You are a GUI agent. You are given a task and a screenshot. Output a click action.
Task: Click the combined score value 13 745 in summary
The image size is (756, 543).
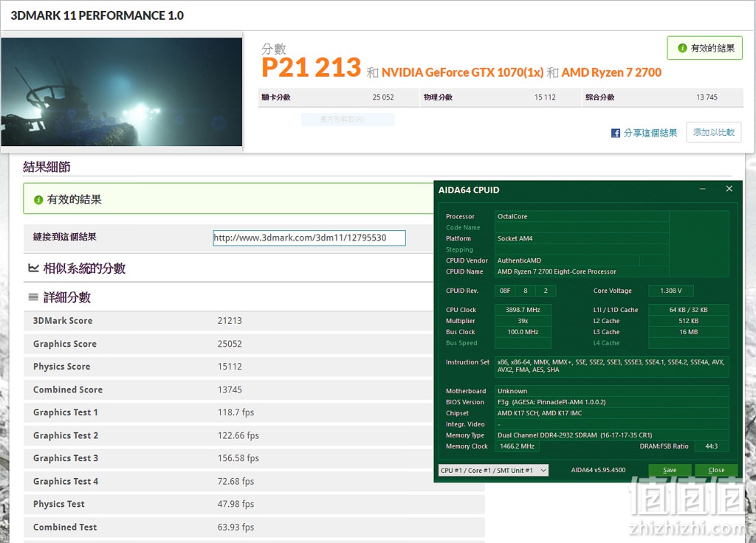coord(707,97)
